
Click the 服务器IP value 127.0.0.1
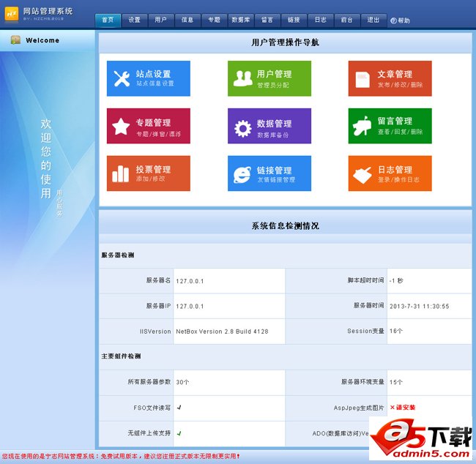pos(190,306)
